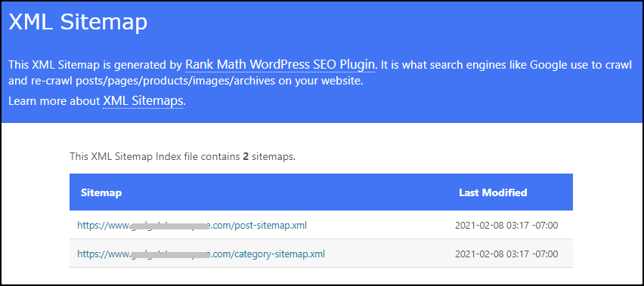644x286 pixels.
Task: Click the 'This XML Sitemap Index file contains' text
Action: pyautogui.click(x=155, y=156)
